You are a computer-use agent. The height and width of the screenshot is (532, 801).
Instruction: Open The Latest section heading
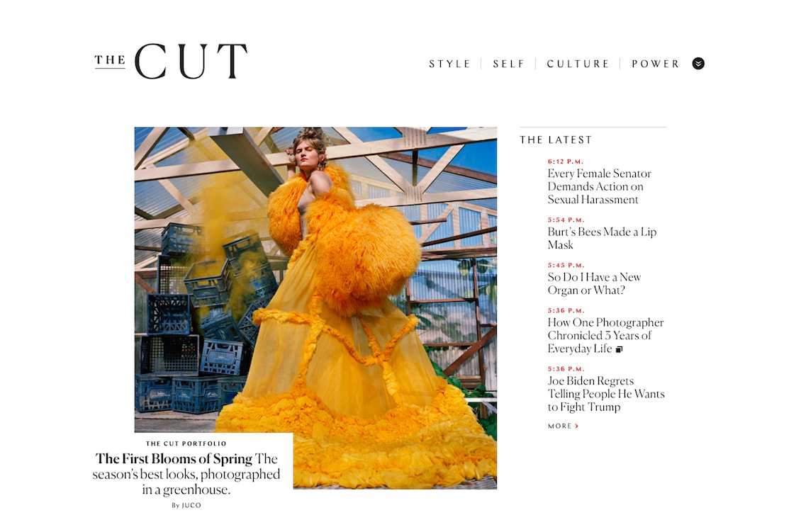[x=556, y=140]
